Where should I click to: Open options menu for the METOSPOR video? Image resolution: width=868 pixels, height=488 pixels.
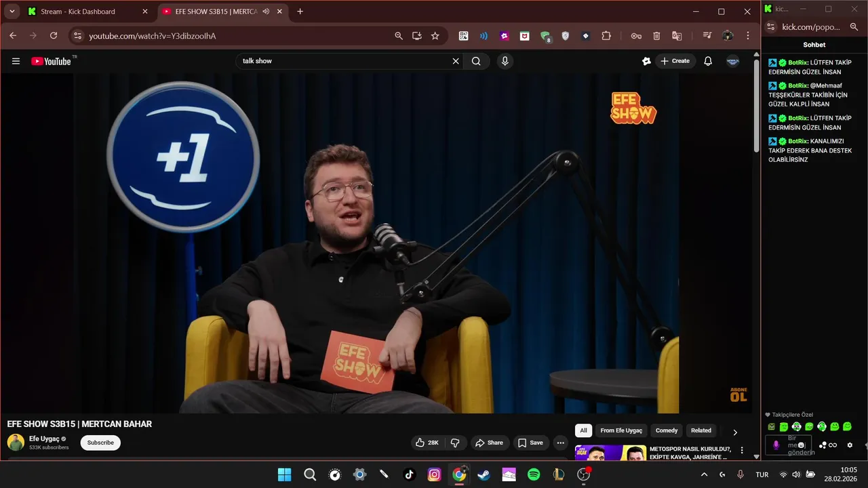742,450
